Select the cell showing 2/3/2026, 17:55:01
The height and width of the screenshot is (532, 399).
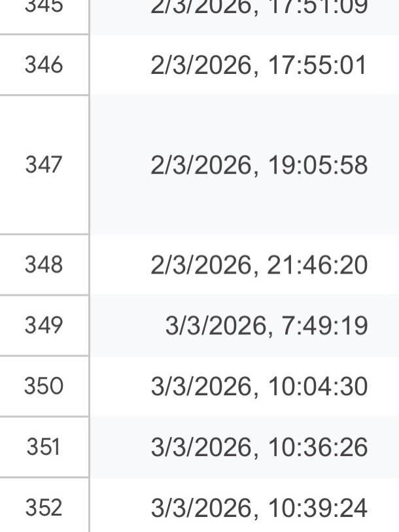(258, 65)
